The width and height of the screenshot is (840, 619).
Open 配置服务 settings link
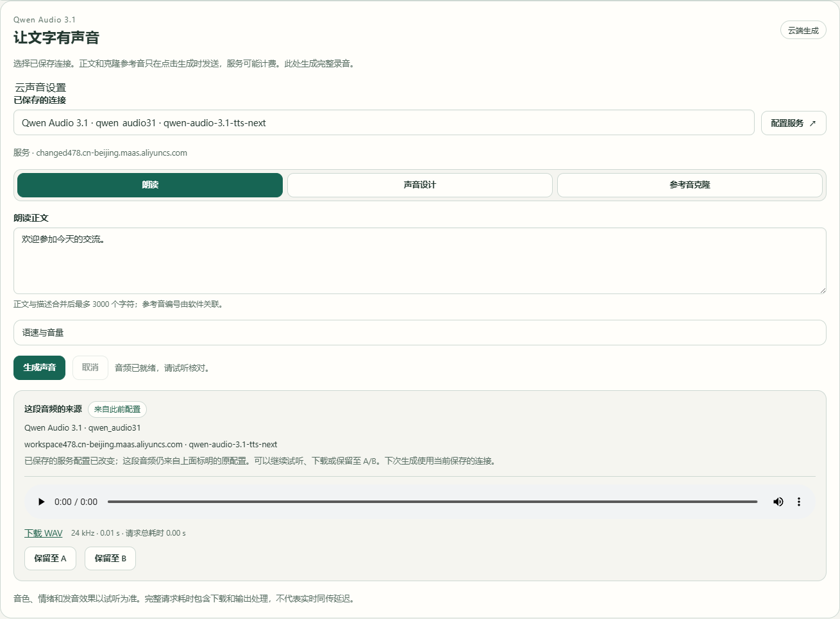(793, 123)
